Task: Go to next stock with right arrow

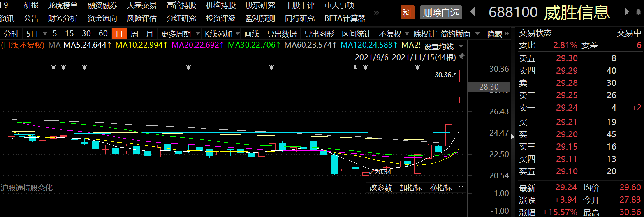Action: point(626,12)
